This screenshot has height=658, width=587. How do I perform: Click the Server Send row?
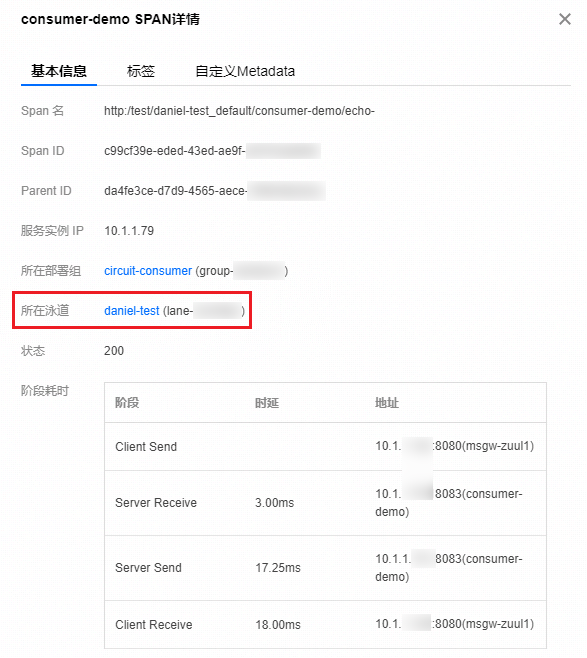coord(325,568)
